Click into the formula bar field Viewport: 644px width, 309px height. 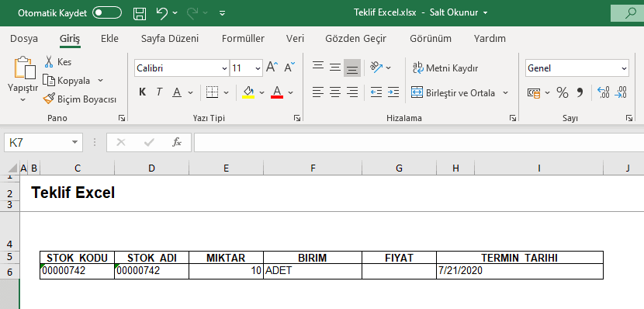coord(419,143)
